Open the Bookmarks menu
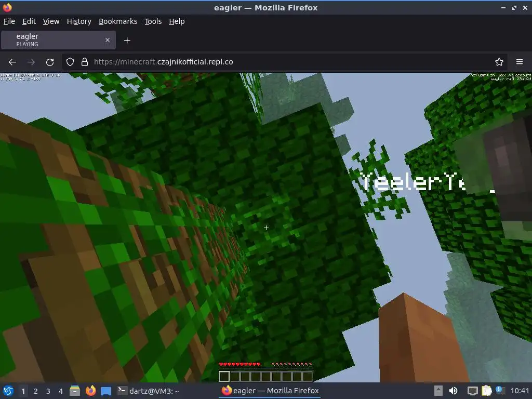The width and height of the screenshot is (532, 399). [118, 21]
